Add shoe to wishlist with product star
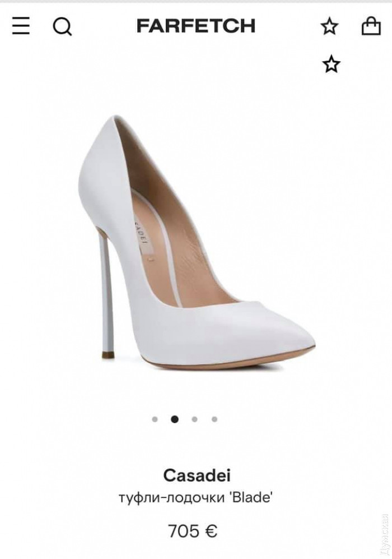 click(331, 64)
